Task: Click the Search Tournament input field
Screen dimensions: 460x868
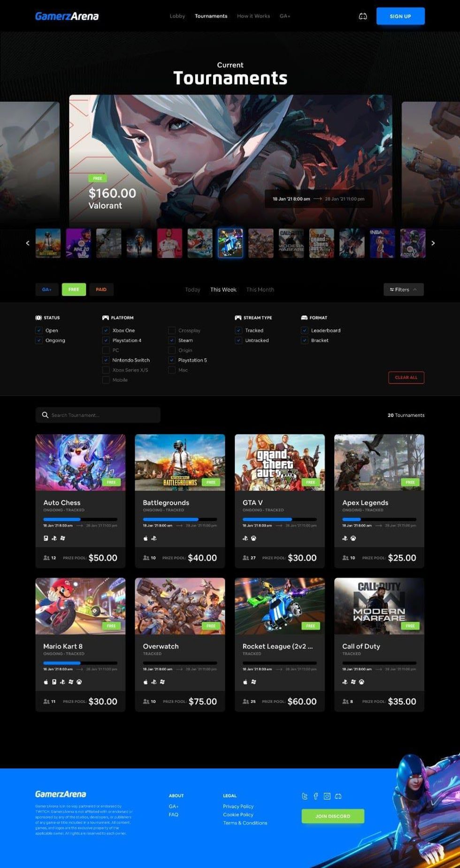Action: (x=103, y=415)
